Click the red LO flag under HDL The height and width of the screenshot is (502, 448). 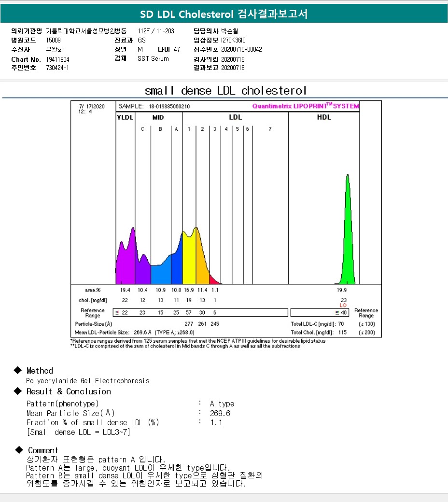click(343, 305)
